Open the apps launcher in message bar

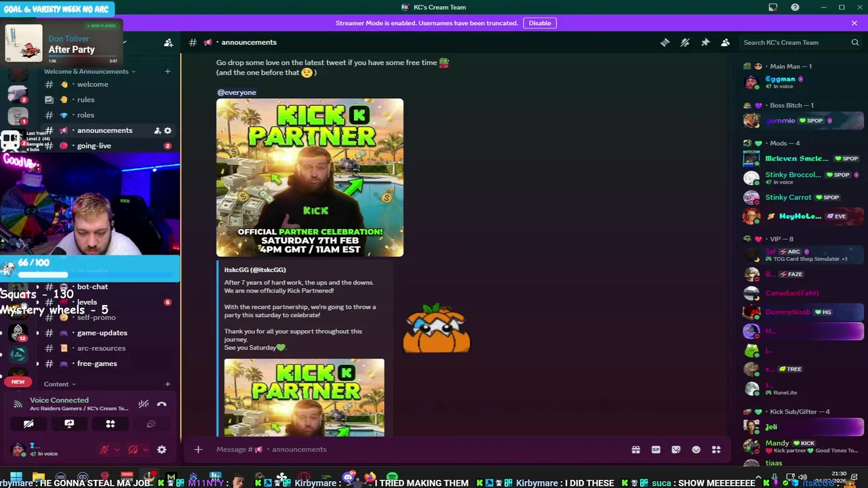pyautogui.click(x=716, y=449)
